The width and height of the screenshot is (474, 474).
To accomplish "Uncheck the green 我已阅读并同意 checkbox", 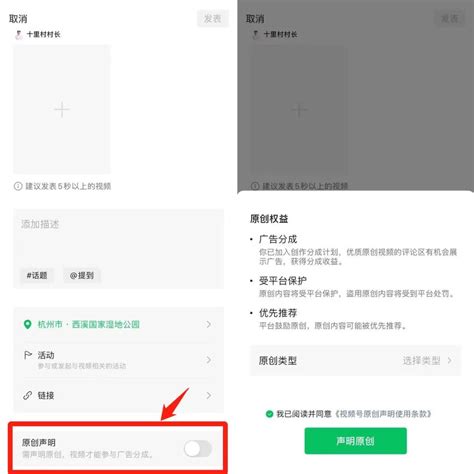I will pyautogui.click(x=269, y=414).
